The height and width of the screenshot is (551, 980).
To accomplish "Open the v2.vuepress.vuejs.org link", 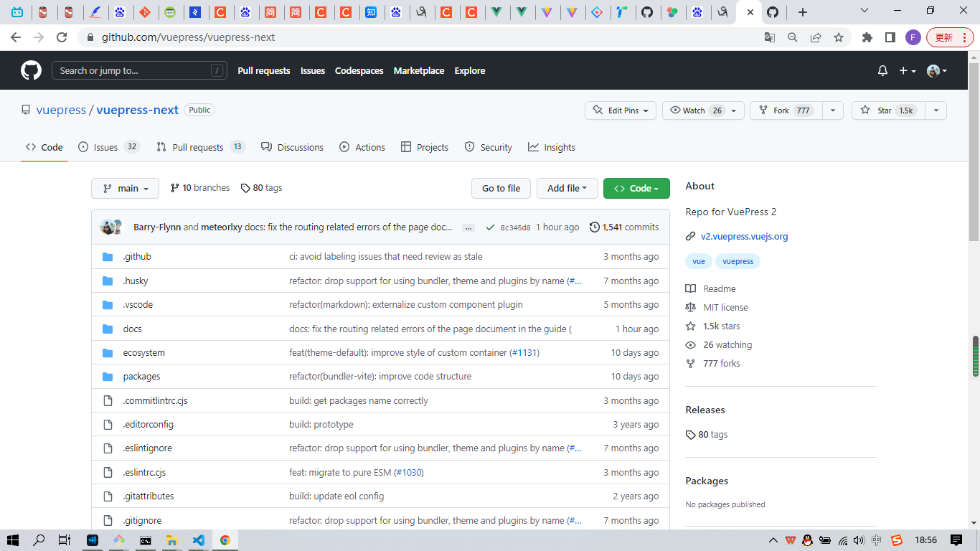I will click(x=744, y=236).
